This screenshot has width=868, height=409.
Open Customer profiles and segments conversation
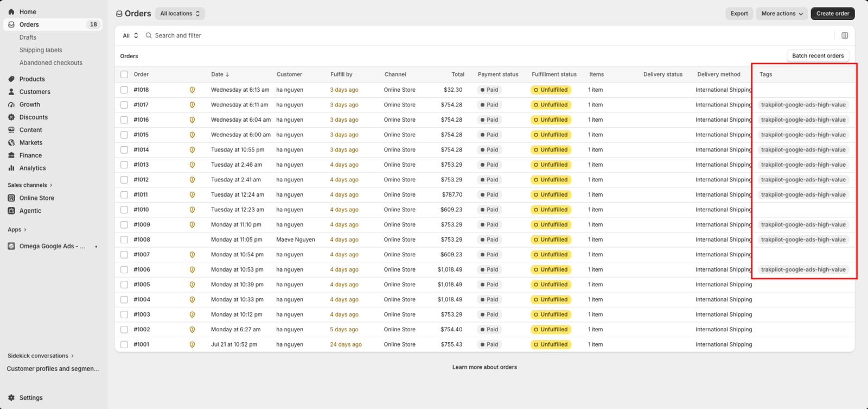[53, 369]
